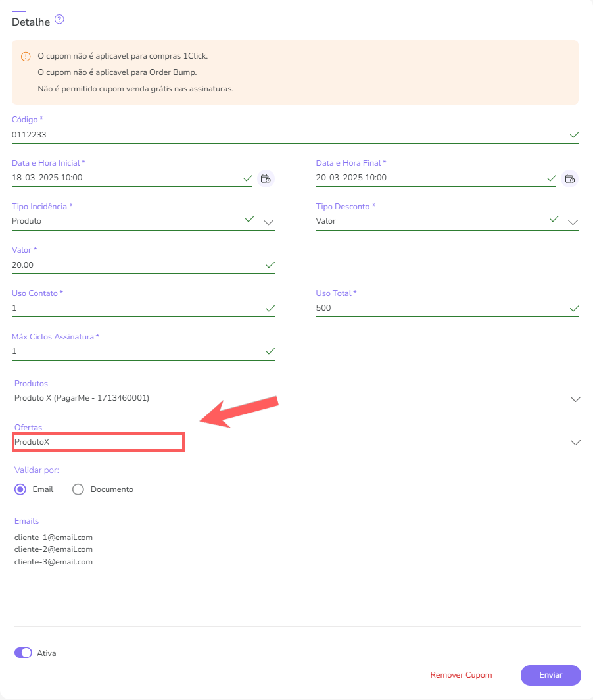Click the Data e Hora Final date field

coord(427,178)
